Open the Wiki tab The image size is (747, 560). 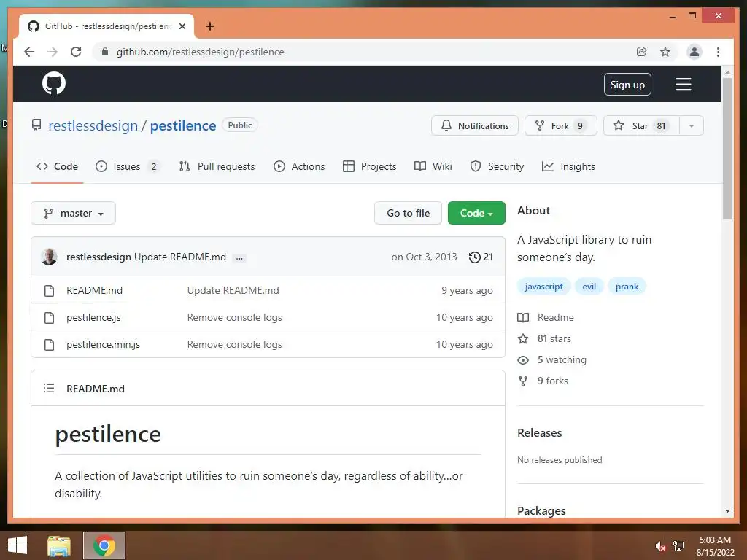coord(433,166)
